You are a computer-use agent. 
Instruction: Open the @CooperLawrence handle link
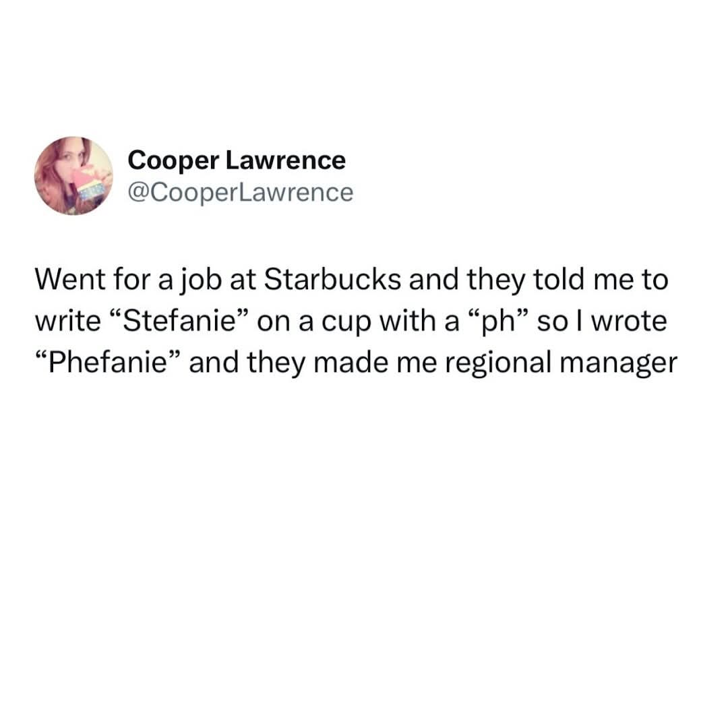(241, 193)
